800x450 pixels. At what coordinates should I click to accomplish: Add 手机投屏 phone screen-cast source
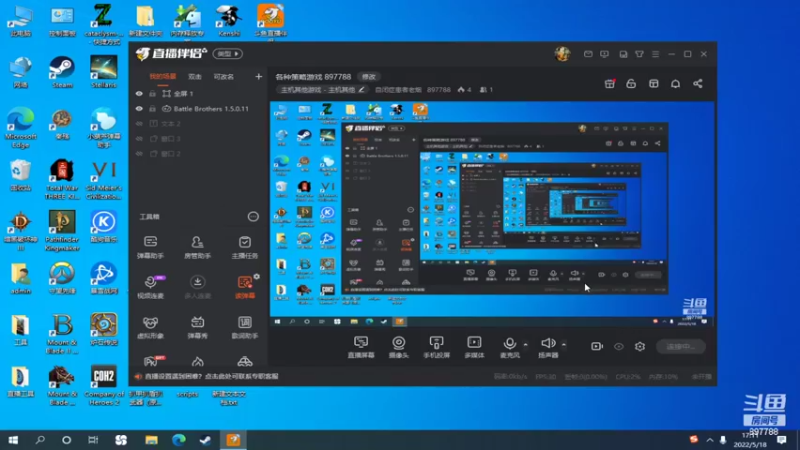click(x=436, y=347)
